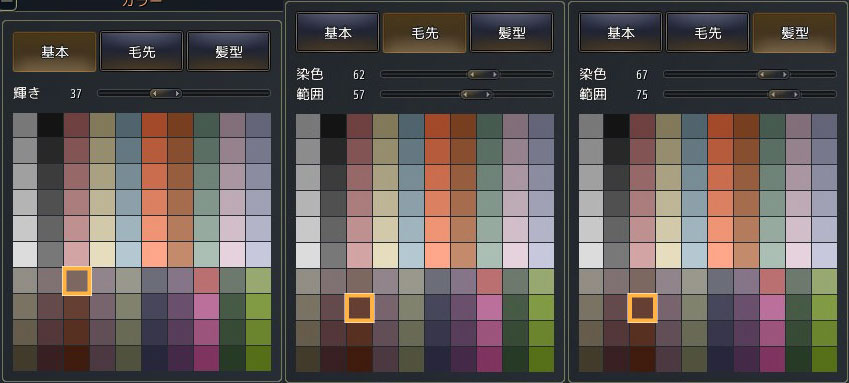Image resolution: width=849 pixels, height=383 pixels.
Task: Click the right arrow on 輝き slider handle
Action: [x=178, y=94]
